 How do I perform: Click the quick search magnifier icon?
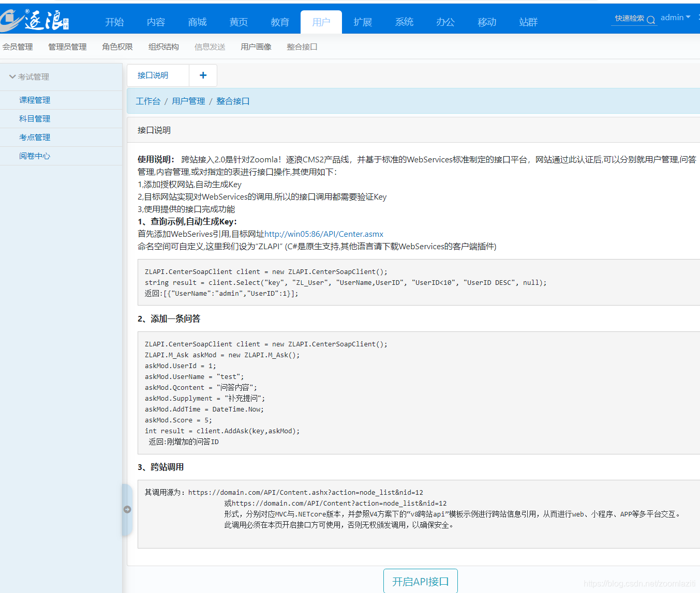tap(651, 20)
